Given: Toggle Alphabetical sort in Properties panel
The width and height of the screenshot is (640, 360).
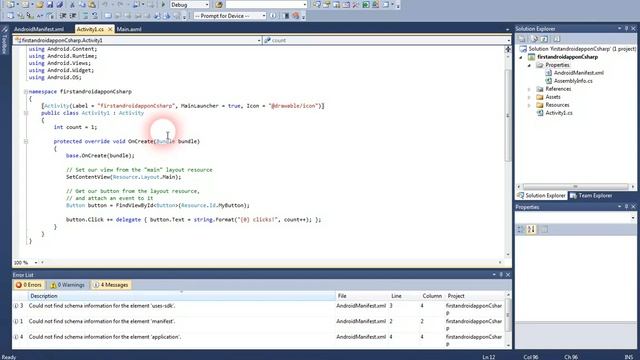Looking at the screenshot, I should [x=531, y=229].
